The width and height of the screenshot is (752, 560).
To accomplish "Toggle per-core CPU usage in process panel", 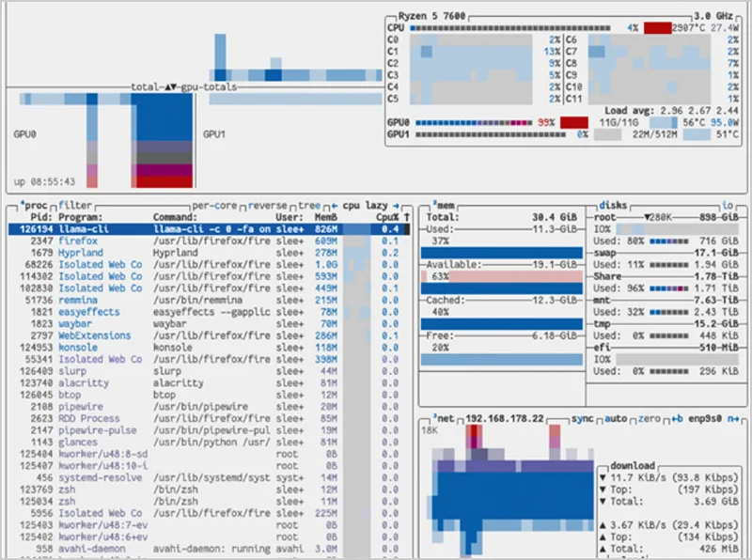I will coord(214,205).
